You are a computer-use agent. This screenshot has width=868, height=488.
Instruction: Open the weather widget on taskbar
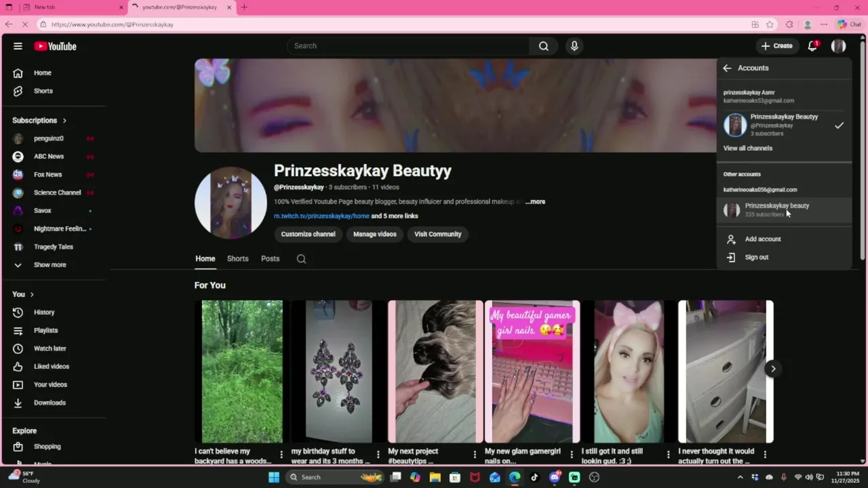24,477
